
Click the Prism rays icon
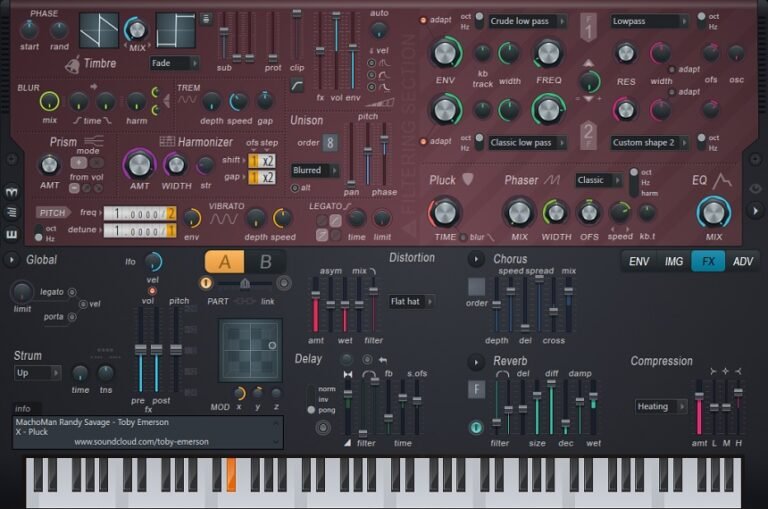pyautogui.click(x=93, y=141)
